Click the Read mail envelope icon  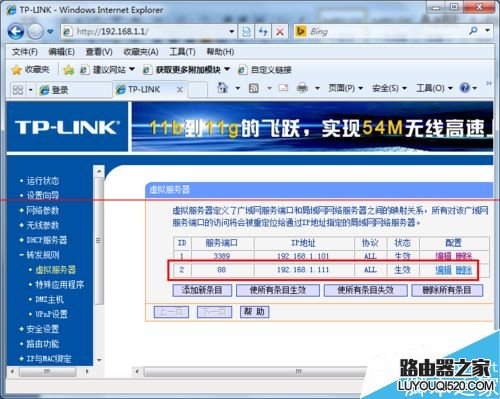(283, 88)
